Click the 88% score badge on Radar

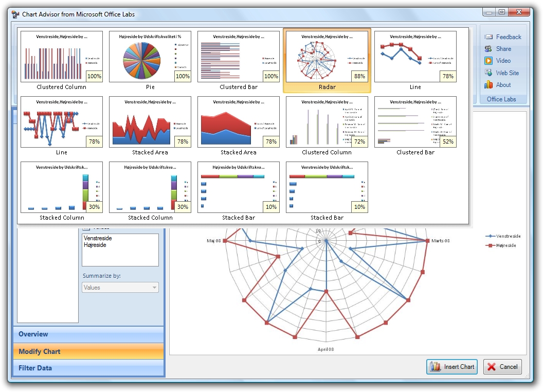coord(359,76)
